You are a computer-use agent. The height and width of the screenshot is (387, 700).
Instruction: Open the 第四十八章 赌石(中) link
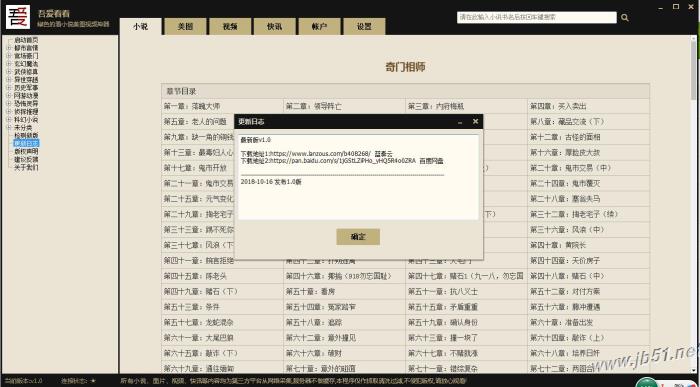[x=567, y=276]
